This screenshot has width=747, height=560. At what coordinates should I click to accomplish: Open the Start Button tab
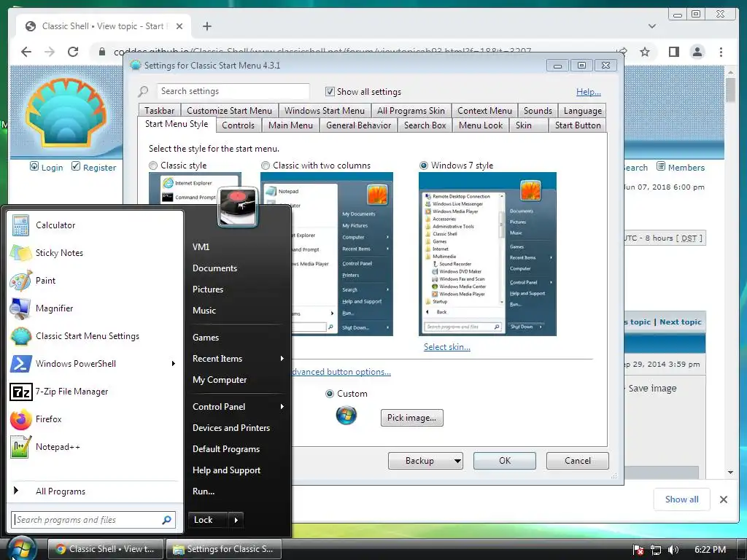[578, 125]
